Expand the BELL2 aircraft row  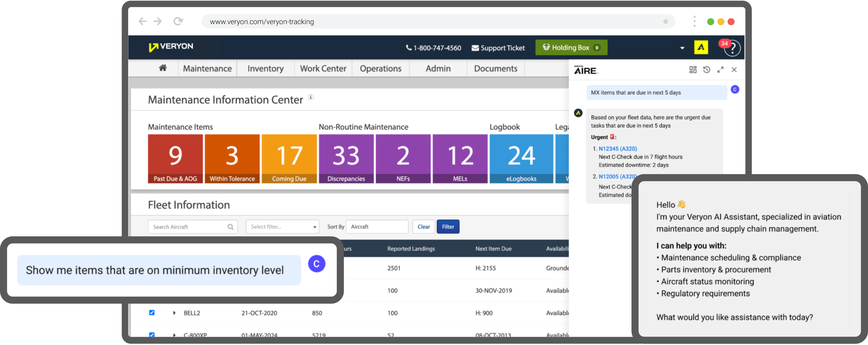[174, 313]
